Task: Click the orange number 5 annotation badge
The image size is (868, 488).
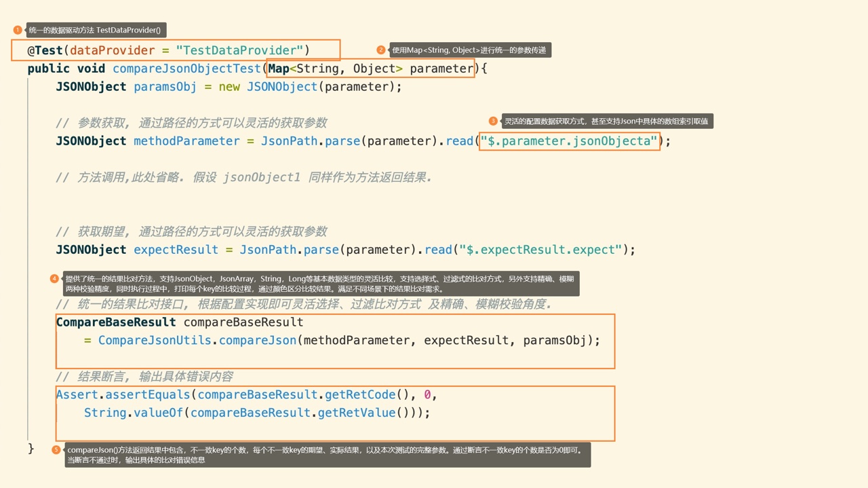Action: click(56, 450)
